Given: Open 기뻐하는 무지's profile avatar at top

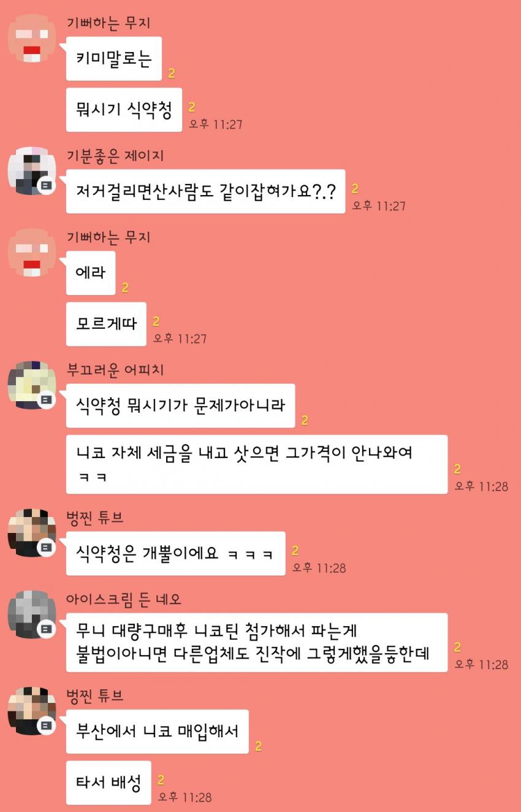Looking at the screenshot, I should (32, 38).
